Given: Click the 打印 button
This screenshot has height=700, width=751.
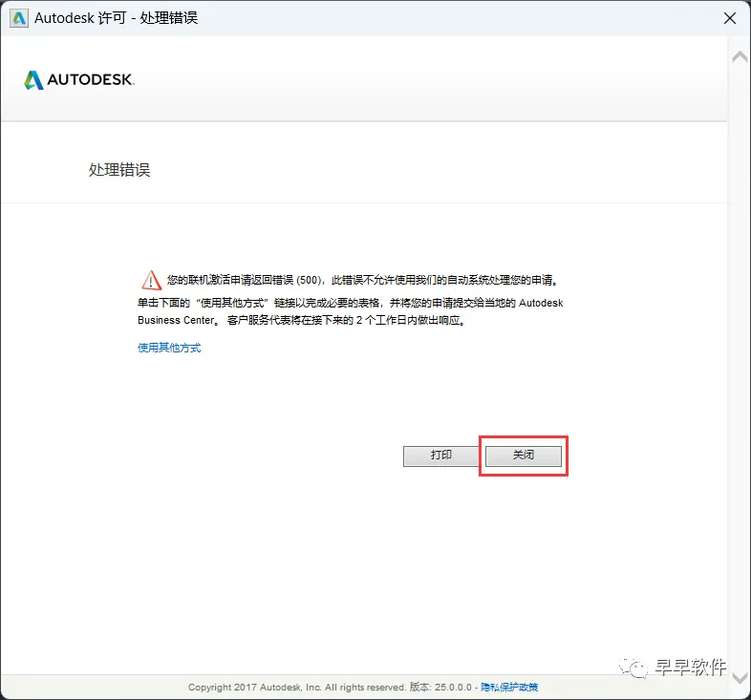Looking at the screenshot, I should click(x=440, y=456).
